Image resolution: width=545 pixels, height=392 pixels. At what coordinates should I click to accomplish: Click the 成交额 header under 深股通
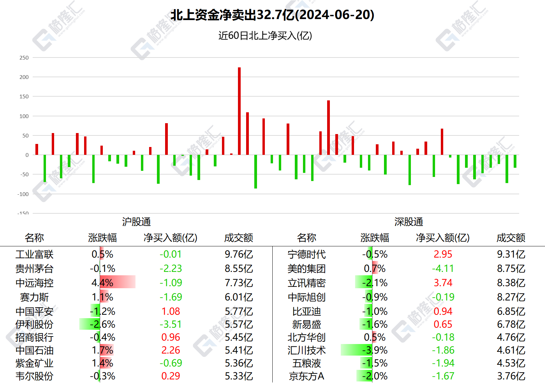click(x=511, y=238)
